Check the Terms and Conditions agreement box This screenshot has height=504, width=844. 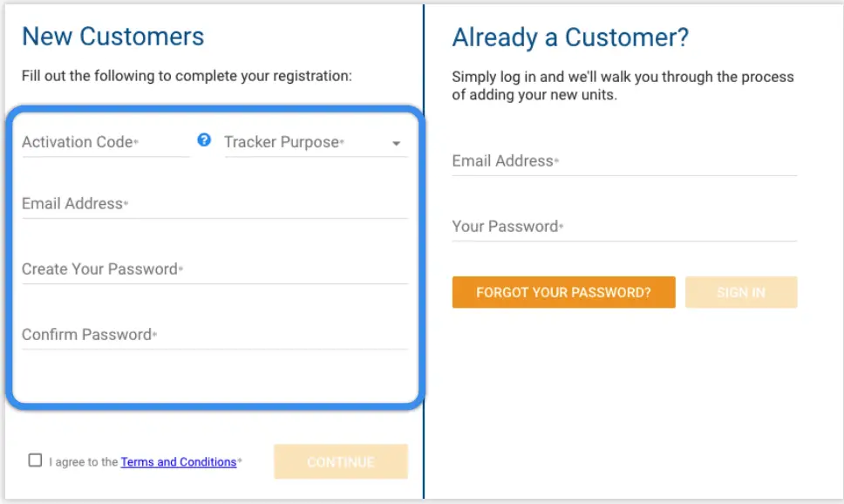[x=35, y=460]
